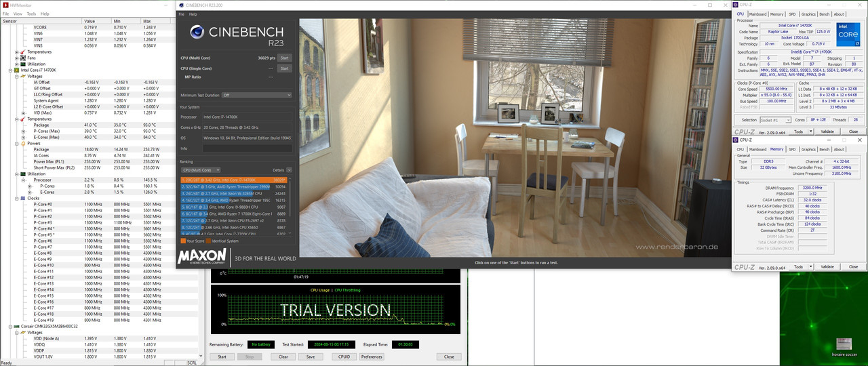Open the Tools menu in HWMonitor
868x366 pixels.
pos(31,14)
